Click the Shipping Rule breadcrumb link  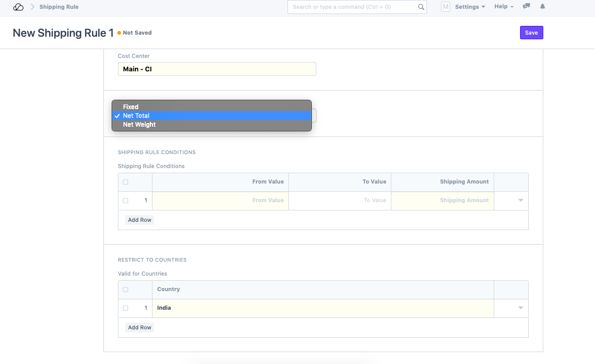point(59,7)
